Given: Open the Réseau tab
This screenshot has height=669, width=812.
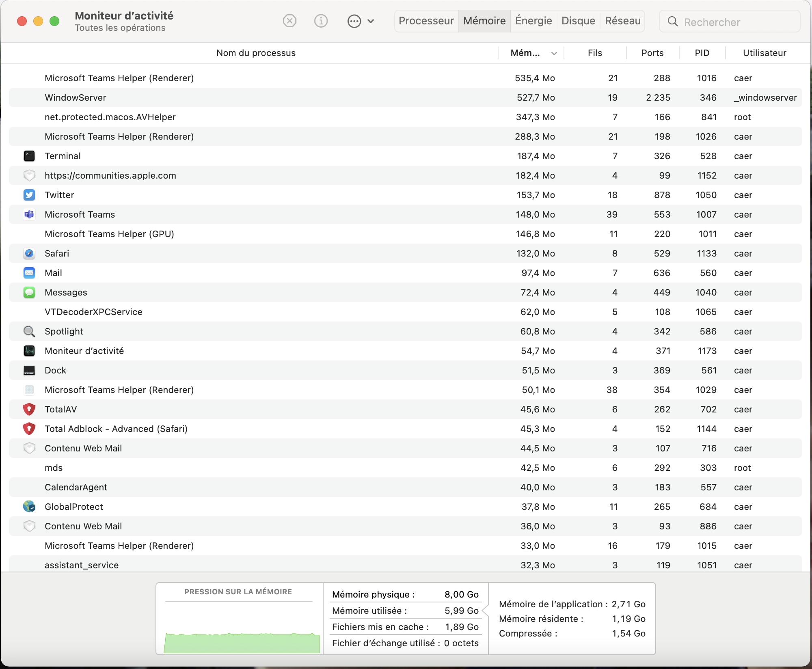Looking at the screenshot, I should click(622, 21).
